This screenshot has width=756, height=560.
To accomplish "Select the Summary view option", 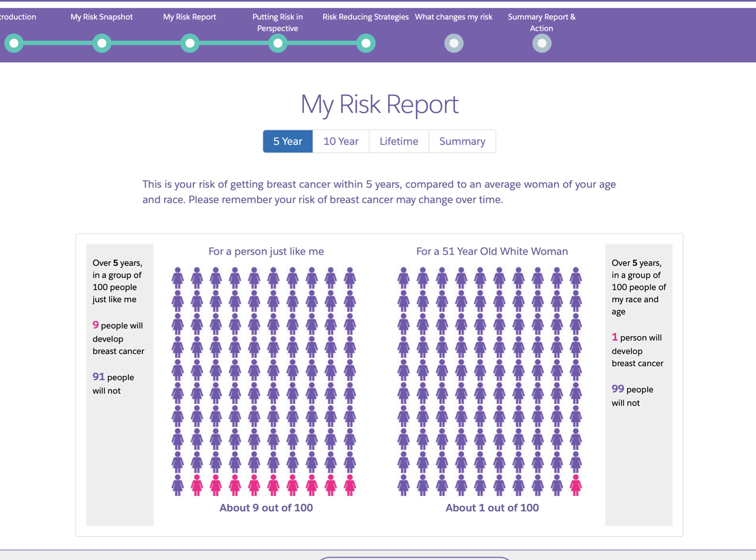I will pos(462,141).
